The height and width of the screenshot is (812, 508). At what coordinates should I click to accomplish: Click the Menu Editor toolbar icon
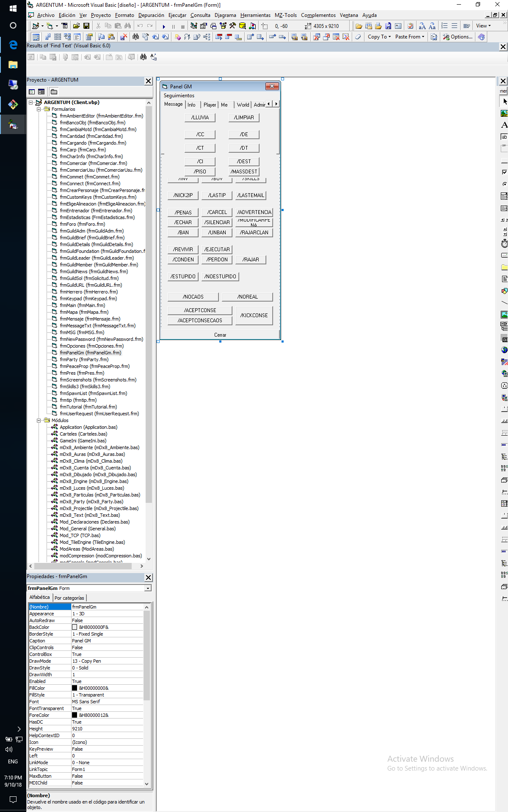coord(64,26)
